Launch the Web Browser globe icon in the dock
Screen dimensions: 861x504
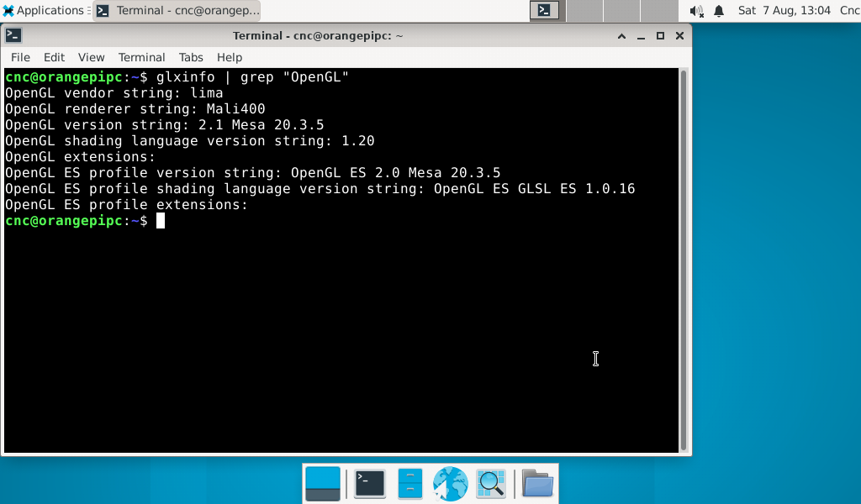(x=451, y=484)
